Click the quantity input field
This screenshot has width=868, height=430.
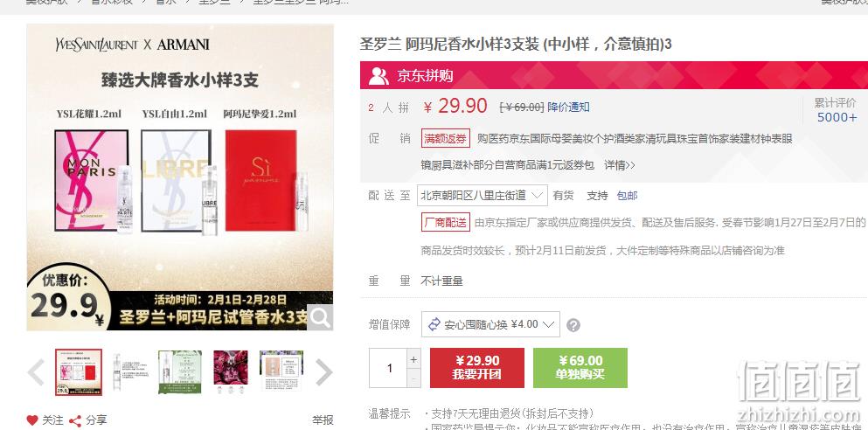(x=388, y=368)
